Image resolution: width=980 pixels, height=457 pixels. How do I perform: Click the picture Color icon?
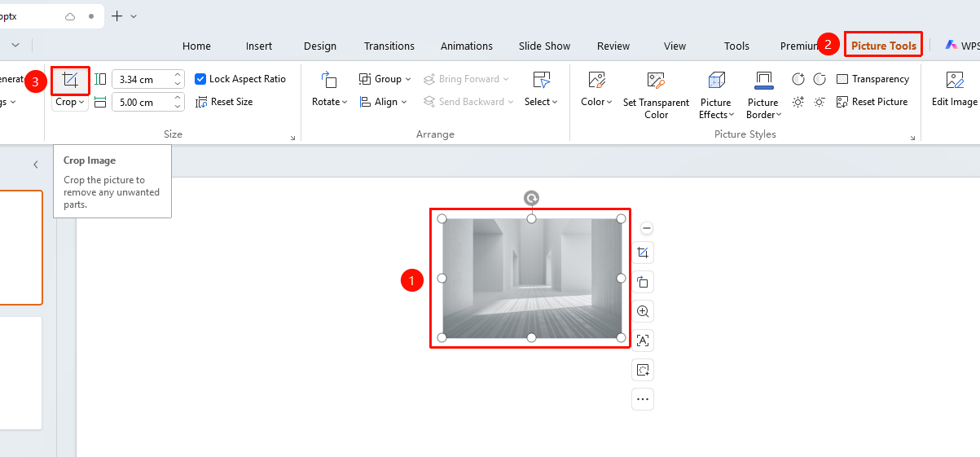pos(596,80)
